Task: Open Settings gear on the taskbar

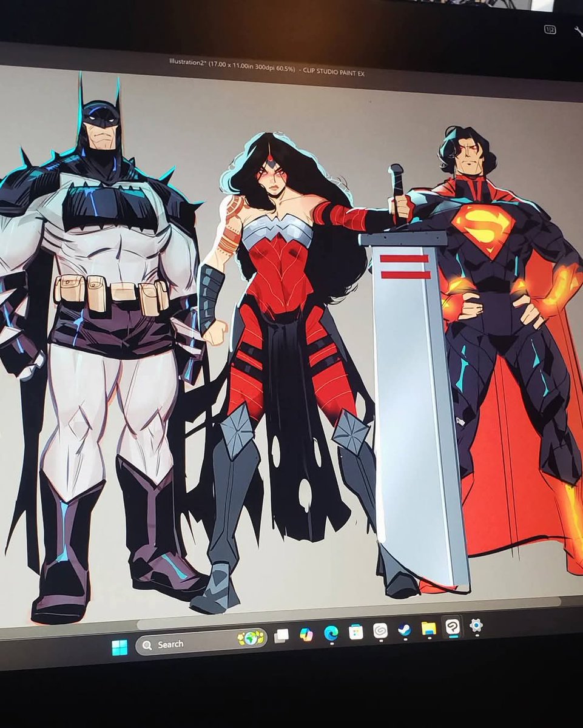Action: coord(476,625)
